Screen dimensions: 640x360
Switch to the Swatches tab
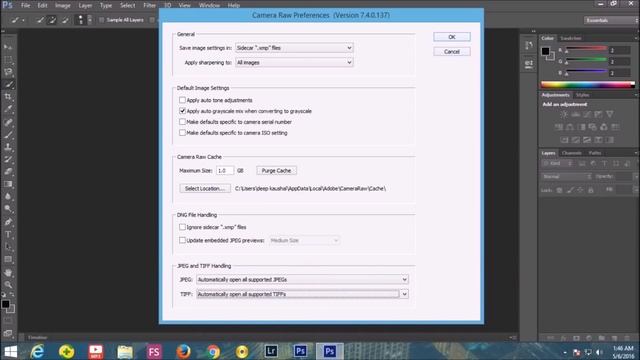click(x=570, y=38)
